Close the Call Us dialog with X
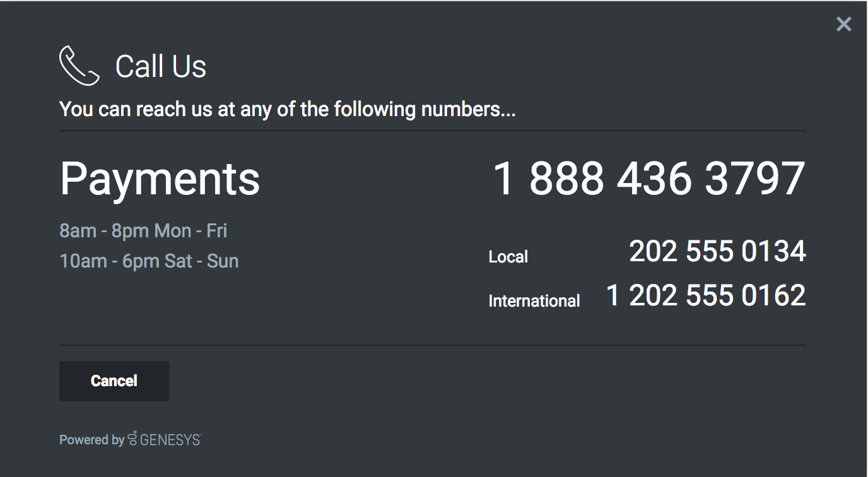 pyautogui.click(x=843, y=25)
